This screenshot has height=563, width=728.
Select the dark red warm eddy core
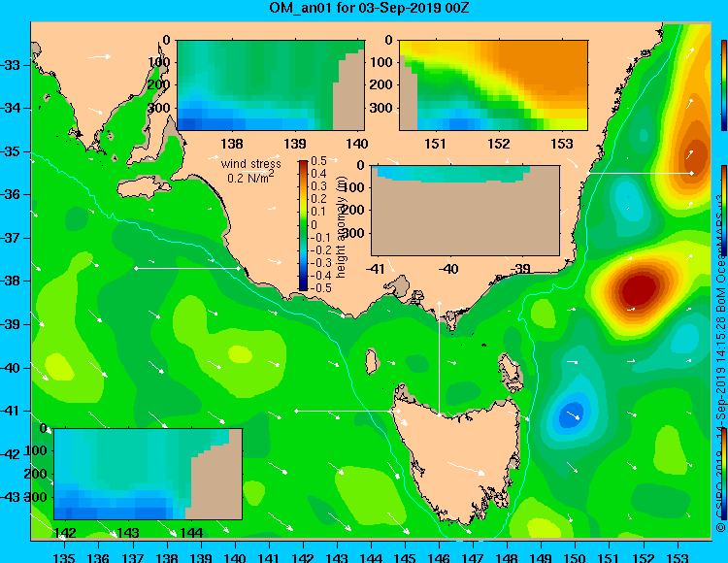(640, 290)
